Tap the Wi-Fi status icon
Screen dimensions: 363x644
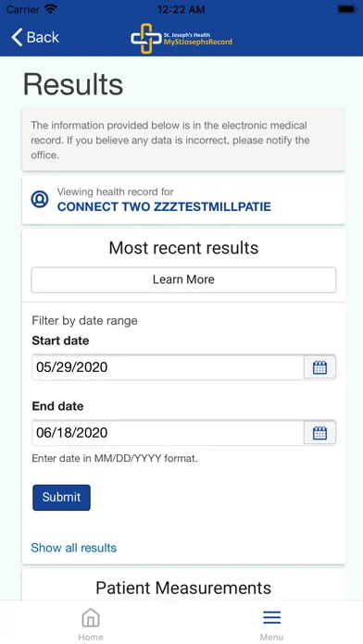point(51,9)
